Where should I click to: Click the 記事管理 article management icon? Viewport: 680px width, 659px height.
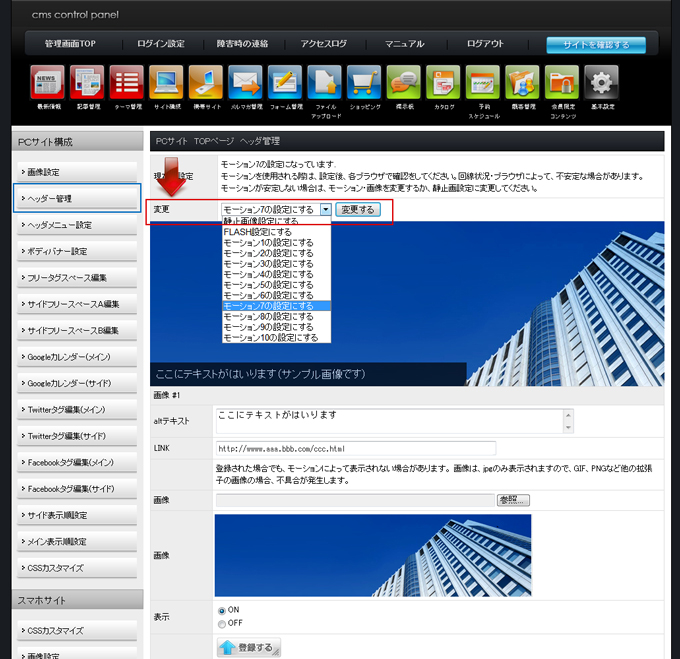87,83
